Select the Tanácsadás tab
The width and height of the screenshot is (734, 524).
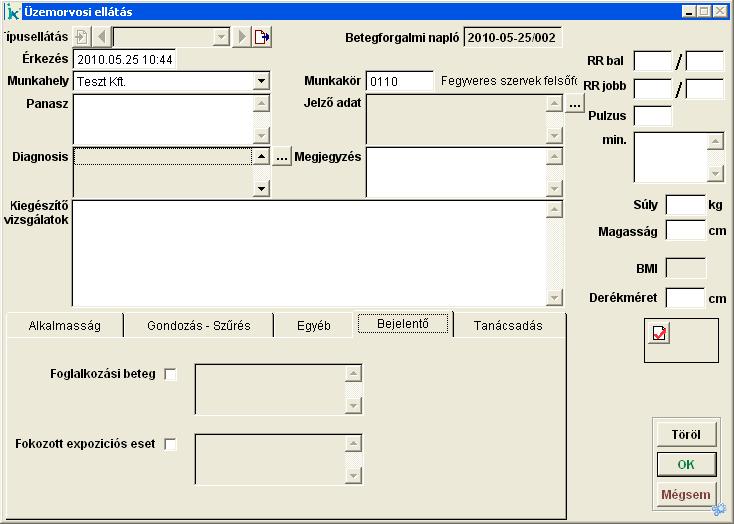tap(508, 325)
